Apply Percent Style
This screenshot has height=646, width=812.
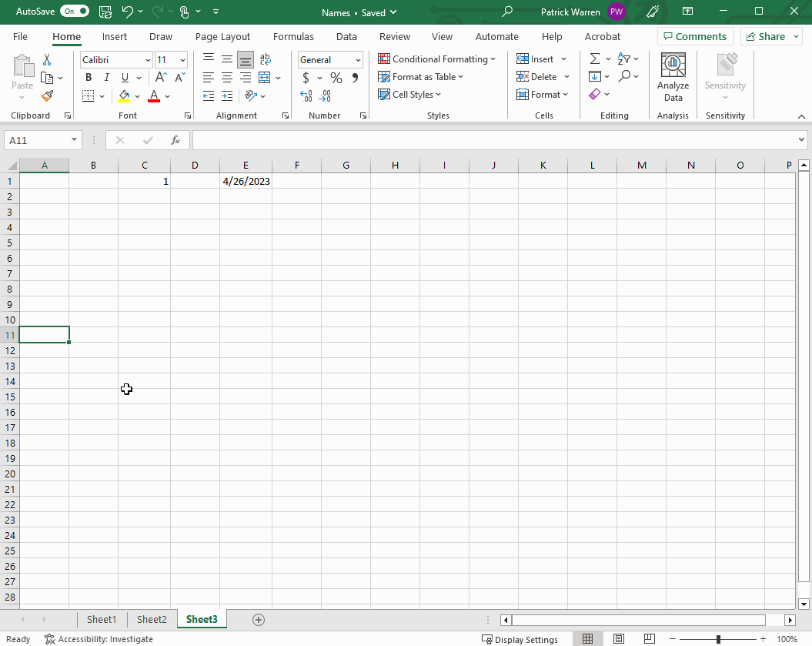click(336, 78)
